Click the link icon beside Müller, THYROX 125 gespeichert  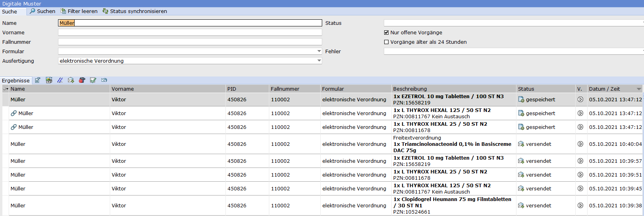point(14,113)
